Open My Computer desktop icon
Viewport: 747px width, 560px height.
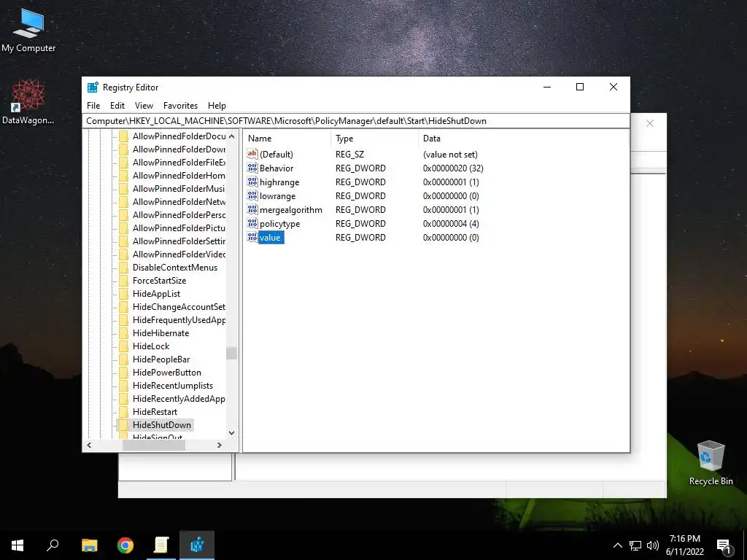(28, 30)
